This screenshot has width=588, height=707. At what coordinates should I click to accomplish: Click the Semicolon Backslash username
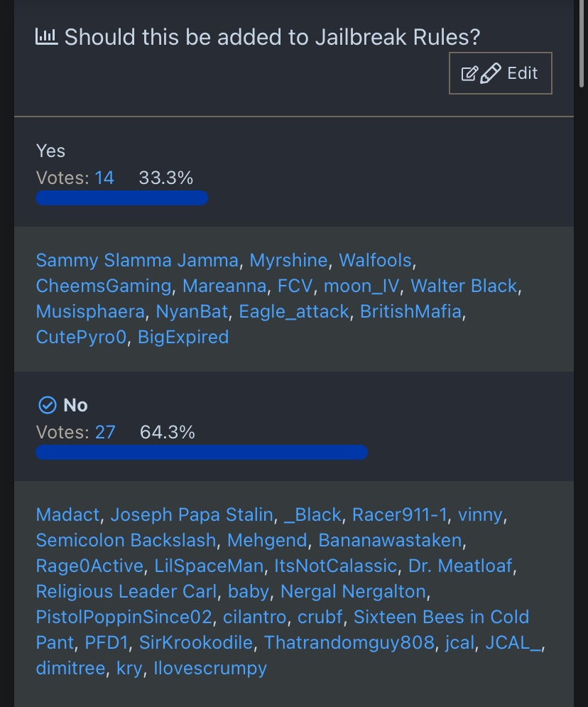[126, 540]
